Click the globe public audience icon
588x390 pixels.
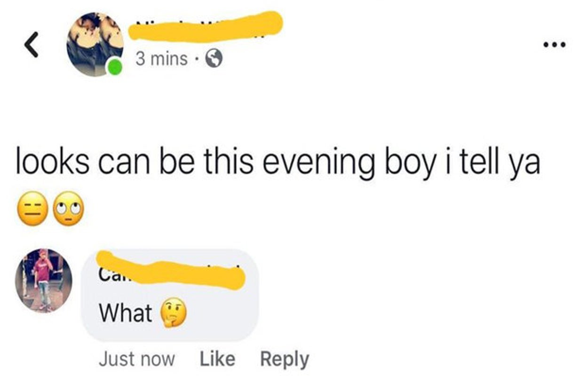click(214, 59)
